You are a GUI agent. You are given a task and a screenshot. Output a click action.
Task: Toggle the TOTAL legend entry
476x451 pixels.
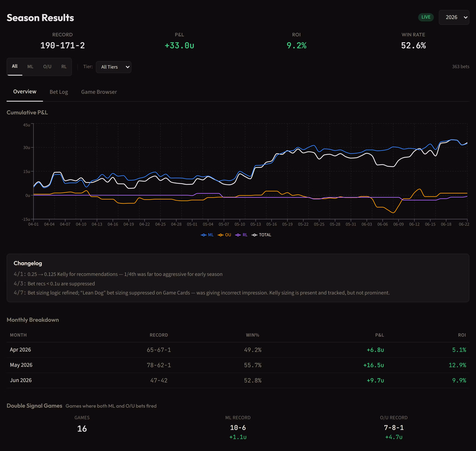261,235
